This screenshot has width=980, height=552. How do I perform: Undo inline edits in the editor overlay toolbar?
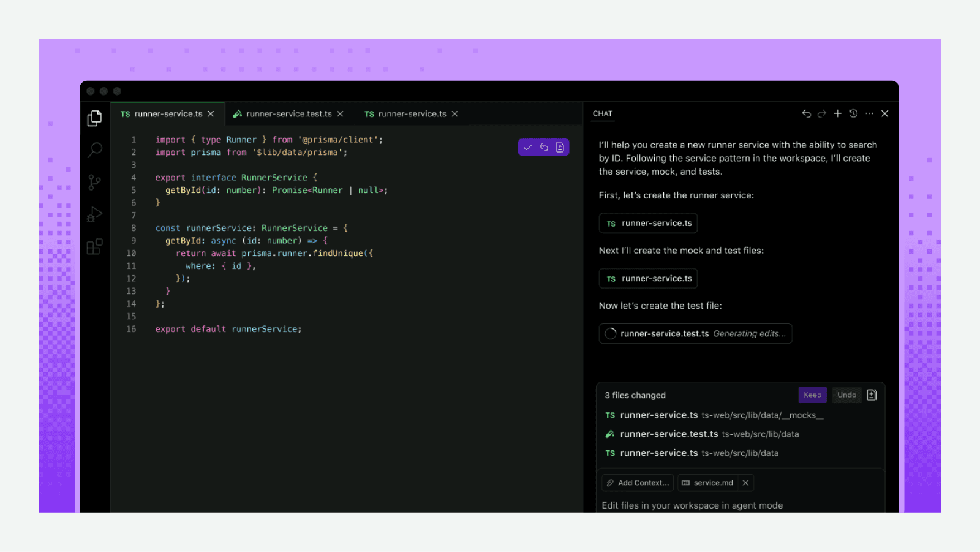click(544, 147)
